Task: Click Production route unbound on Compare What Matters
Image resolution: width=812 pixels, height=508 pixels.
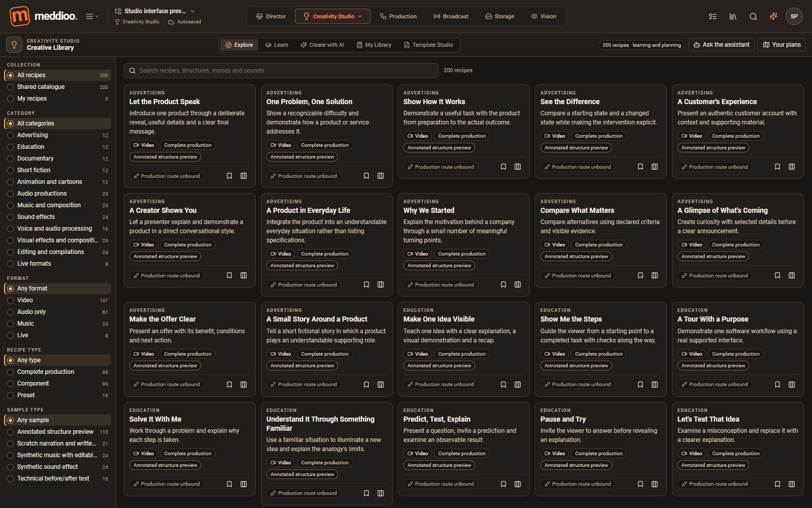Action: [577, 275]
